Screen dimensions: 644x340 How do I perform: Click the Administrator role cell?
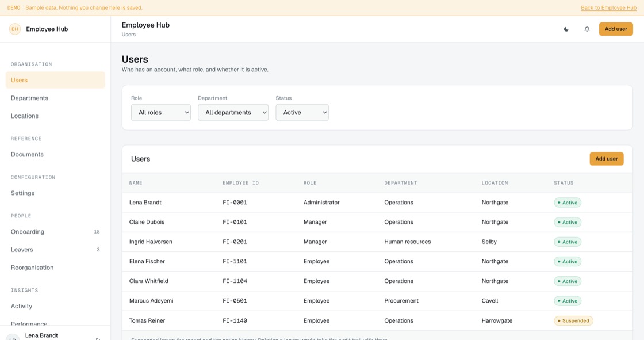[x=321, y=203]
